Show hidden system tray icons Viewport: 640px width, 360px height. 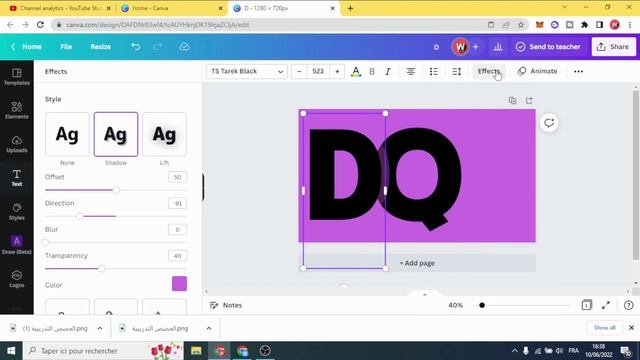click(x=515, y=351)
